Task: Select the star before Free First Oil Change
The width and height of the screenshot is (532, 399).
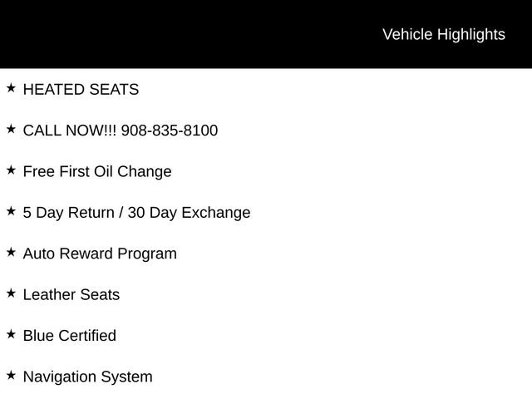Action: click(x=11, y=170)
